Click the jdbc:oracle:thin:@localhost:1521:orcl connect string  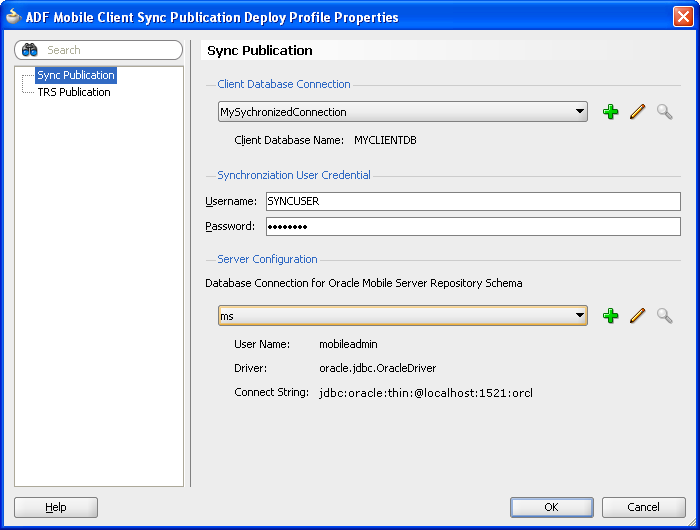(426, 393)
